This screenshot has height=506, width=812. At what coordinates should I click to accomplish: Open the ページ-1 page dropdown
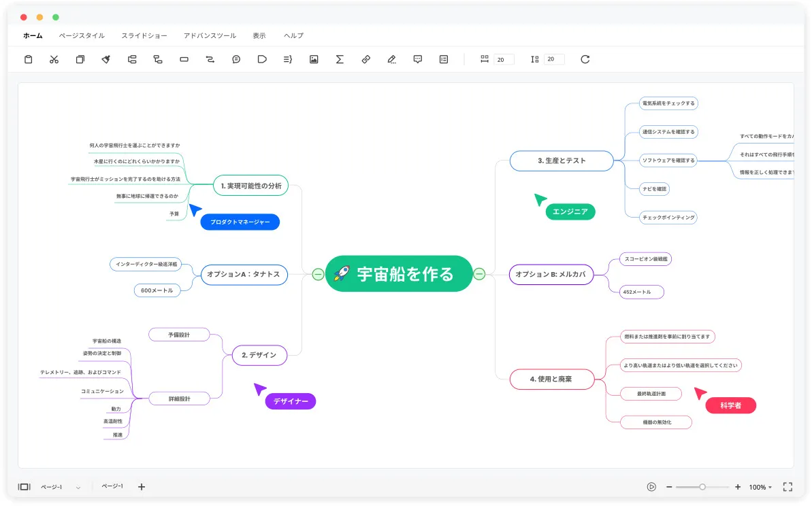78,487
